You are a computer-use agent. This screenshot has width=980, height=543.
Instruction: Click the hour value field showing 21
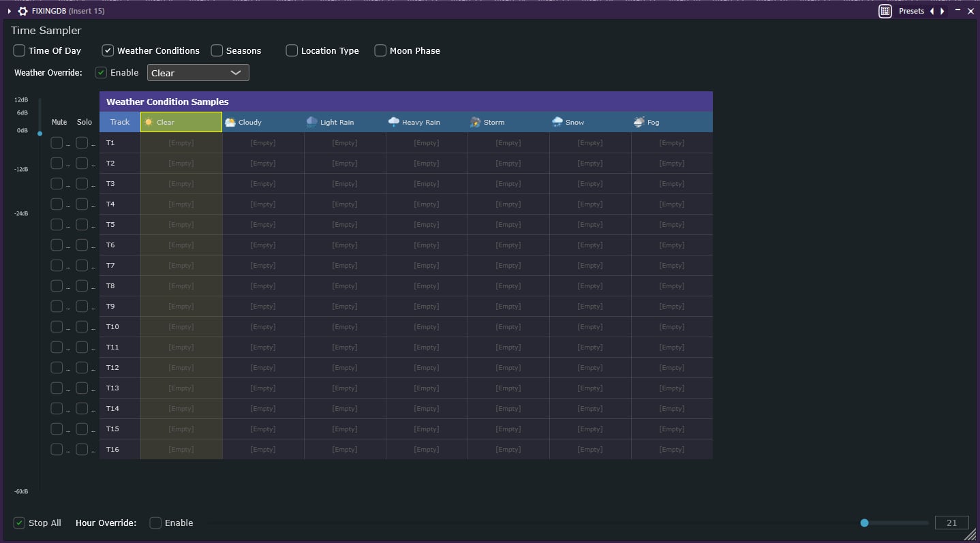pyautogui.click(x=951, y=523)
